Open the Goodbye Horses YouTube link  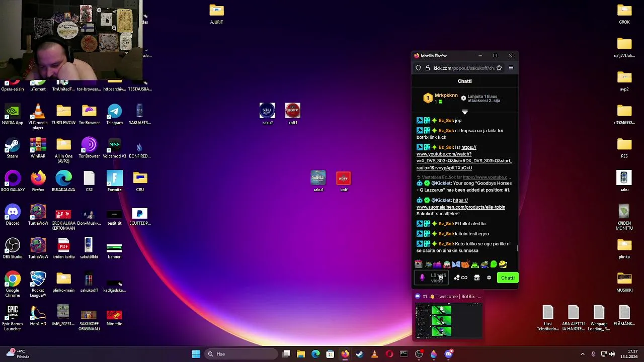point(464,157)
